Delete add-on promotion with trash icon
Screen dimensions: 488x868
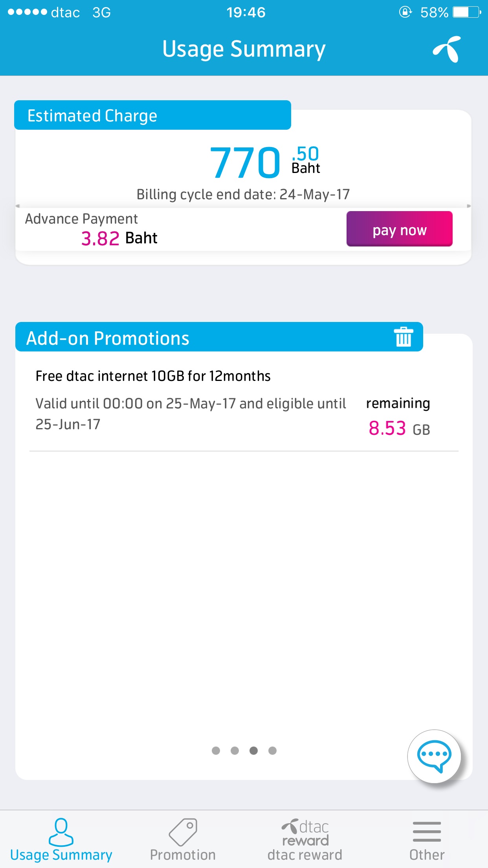403,337
